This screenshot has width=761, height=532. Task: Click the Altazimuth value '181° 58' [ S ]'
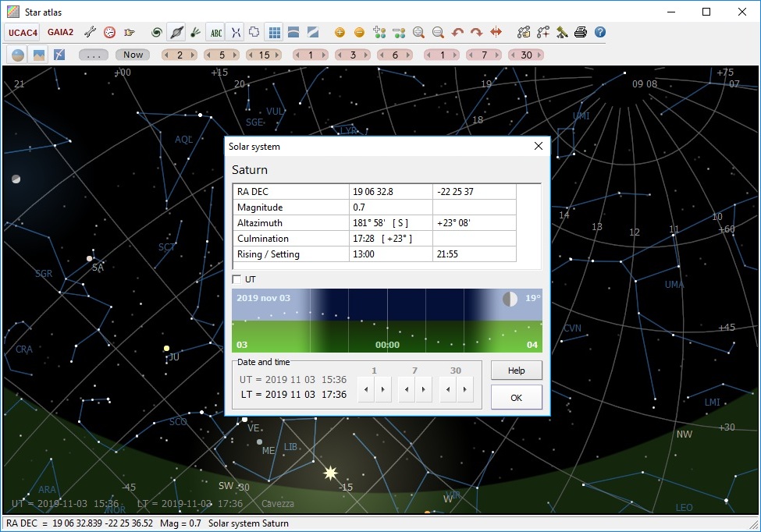click(x=381, y=223)
